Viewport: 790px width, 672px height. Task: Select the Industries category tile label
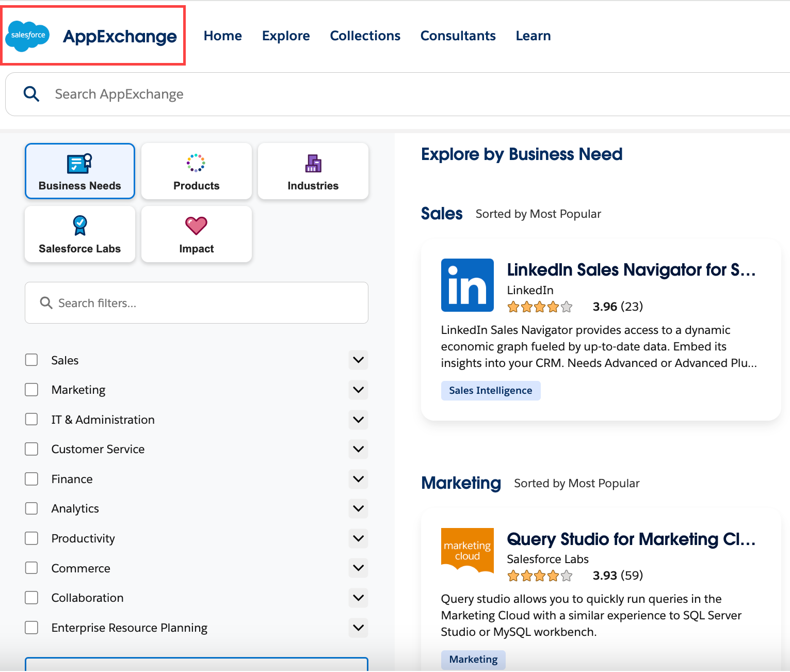pyautogui.click(x=313, y=186)
